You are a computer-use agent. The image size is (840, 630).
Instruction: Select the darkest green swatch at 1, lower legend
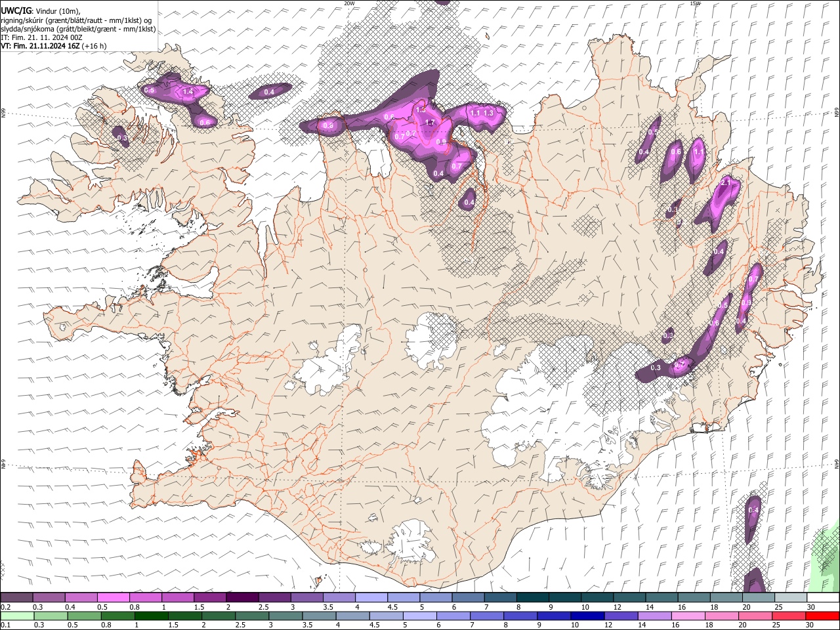152,616
